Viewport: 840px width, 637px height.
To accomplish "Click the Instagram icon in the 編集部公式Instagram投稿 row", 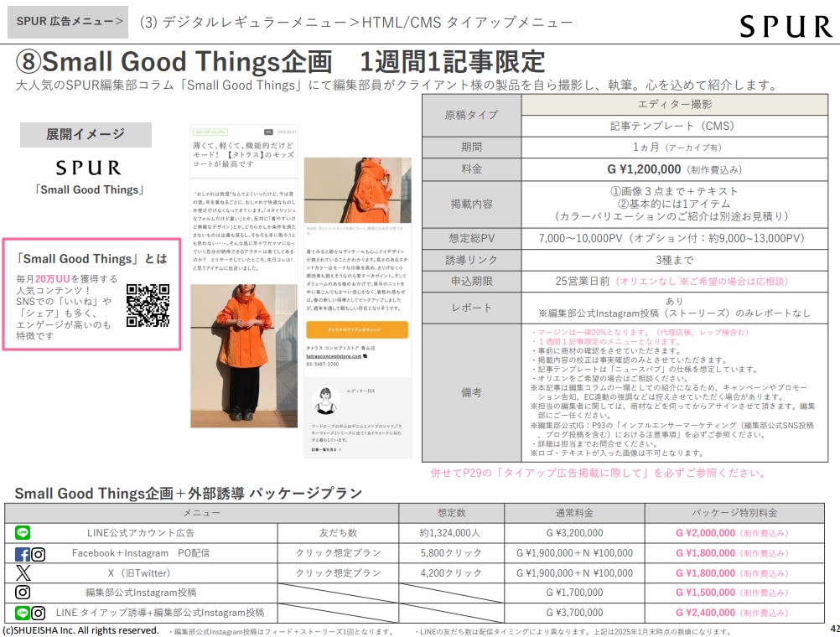I will (23, 592).
